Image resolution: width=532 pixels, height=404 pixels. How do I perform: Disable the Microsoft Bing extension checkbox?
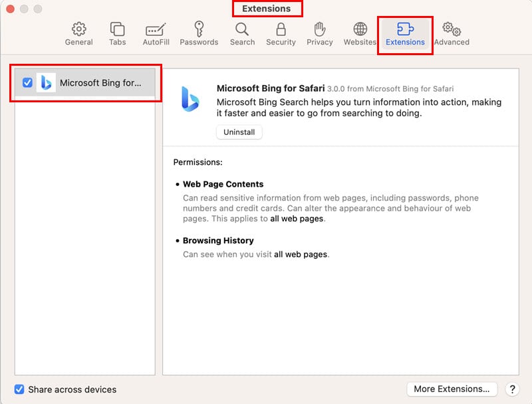click(27, 82)
